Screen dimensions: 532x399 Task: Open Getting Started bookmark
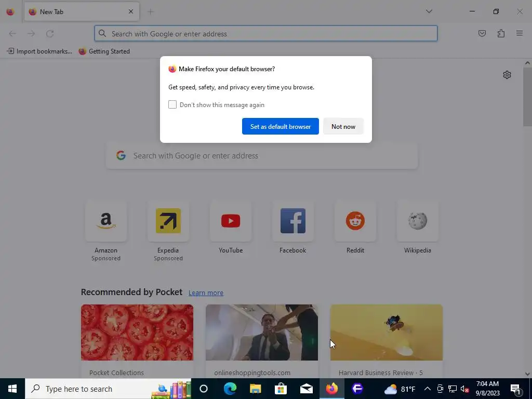104,51
